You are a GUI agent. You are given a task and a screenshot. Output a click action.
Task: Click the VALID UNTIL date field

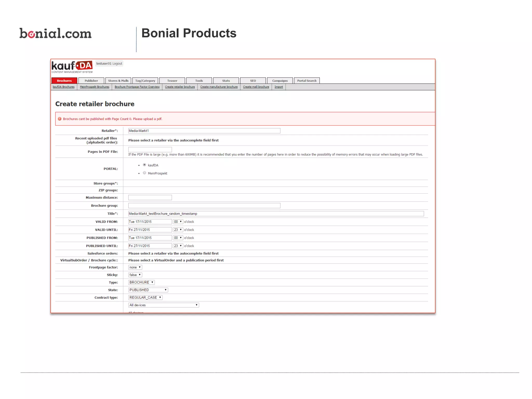tap(150, 230)
